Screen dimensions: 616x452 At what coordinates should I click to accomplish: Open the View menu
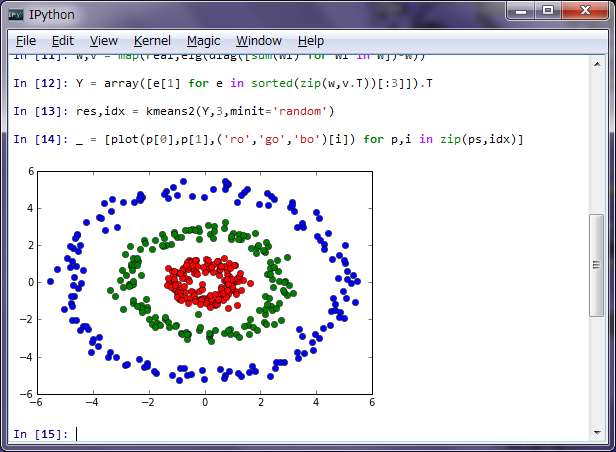pos(104,41)
